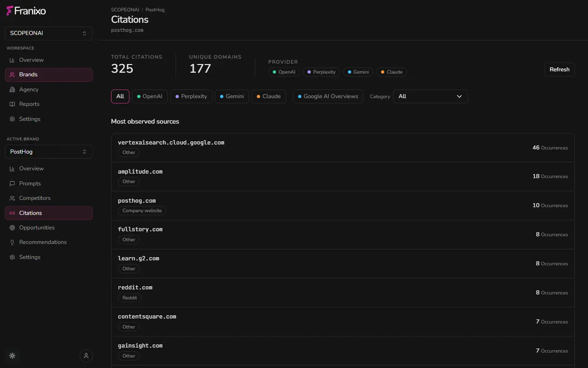Click the Reddit category tag
This screenshot has height=368, width=588.
pyautogui.click(x=129, y=298)
